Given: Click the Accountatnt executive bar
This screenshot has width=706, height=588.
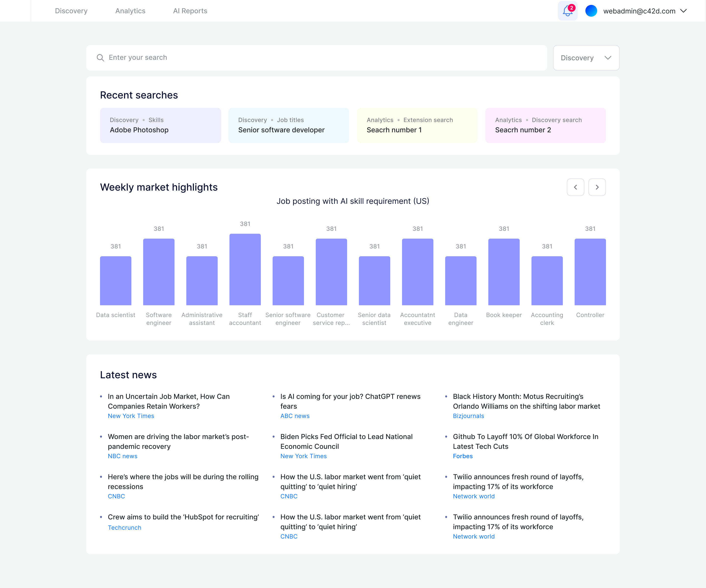Looking at the screenshot, I should 417,272.
